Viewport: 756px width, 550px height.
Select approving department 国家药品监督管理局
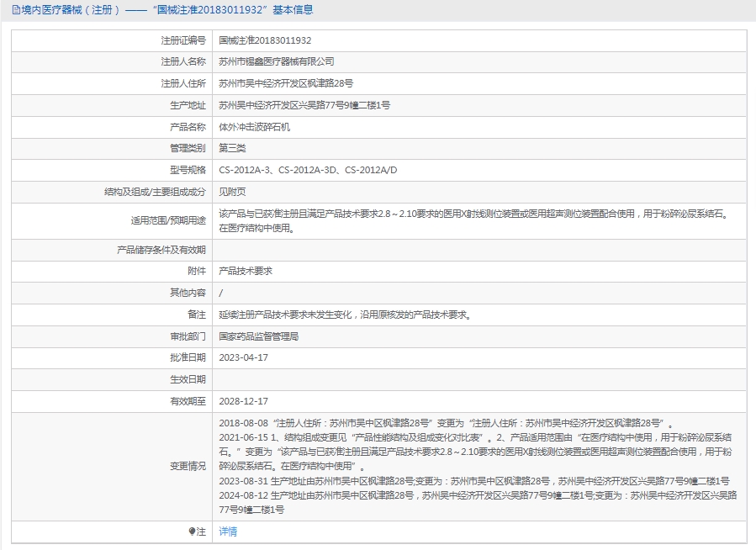pyautogui.click(x=258, y=336)
